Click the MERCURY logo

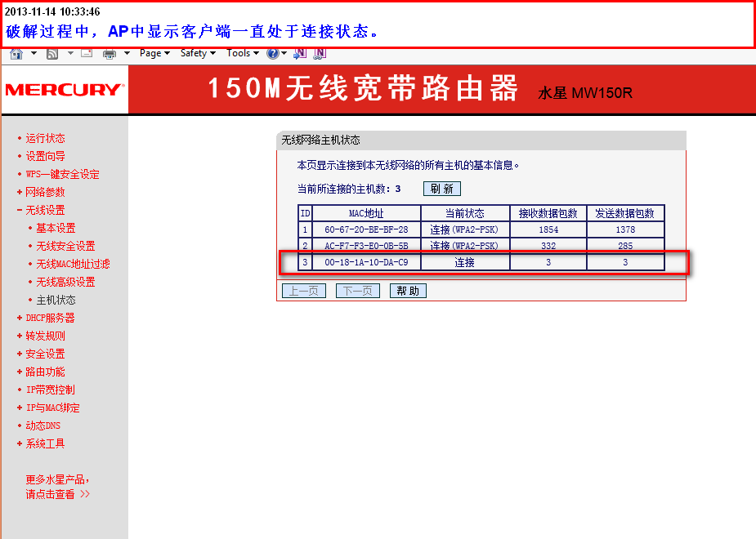coord(65,90)
